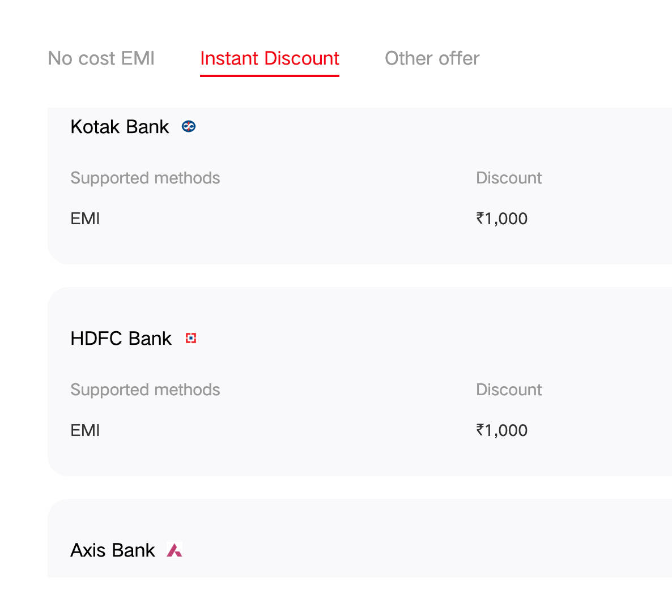Click EMI method under Kotak Bank

pyautogui.click(x=85, y=219)
